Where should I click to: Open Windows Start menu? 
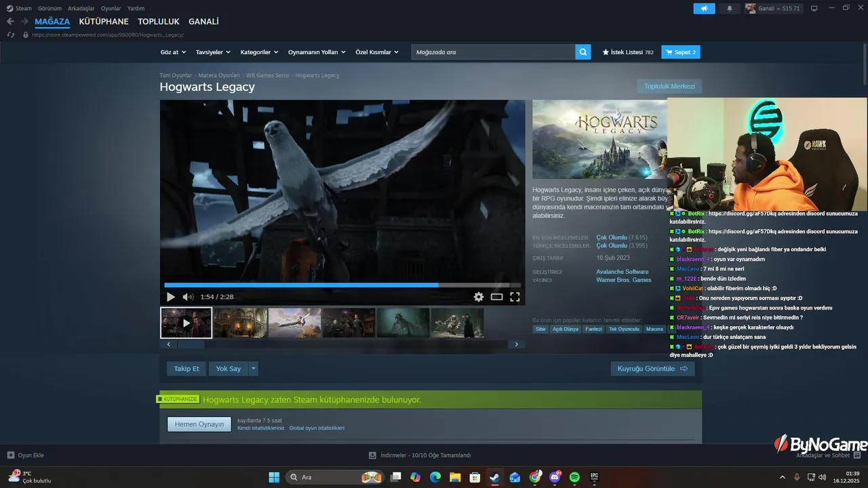(274, 477)
